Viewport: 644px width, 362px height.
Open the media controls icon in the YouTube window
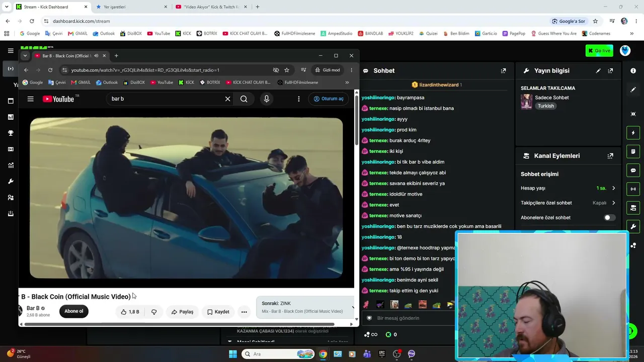coord(303,70)
